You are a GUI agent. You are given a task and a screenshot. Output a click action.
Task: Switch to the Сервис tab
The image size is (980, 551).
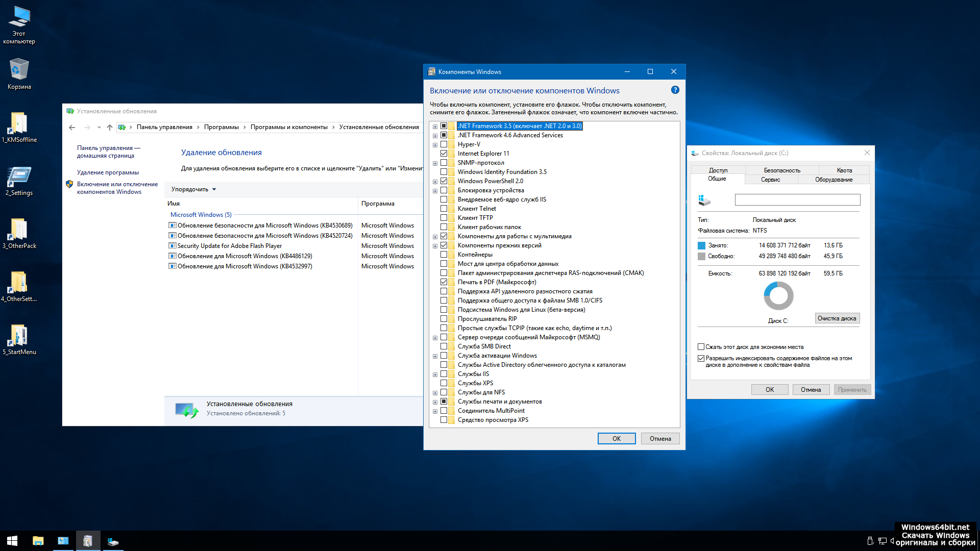pyautogui.click(x=770, y=180)
